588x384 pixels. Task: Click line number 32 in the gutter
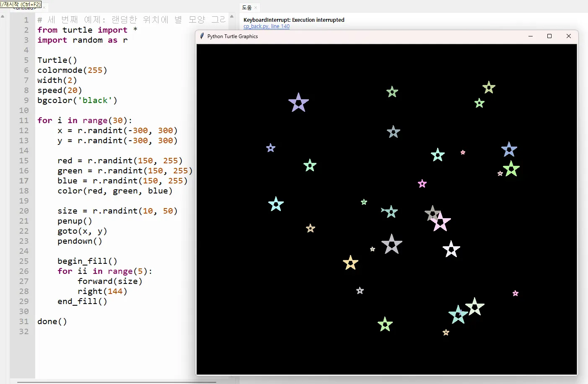point(24,331)
